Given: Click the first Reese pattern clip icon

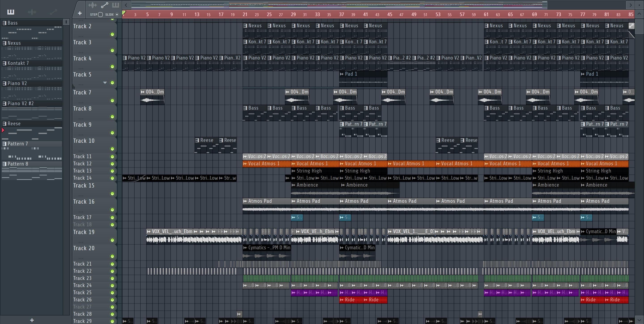Looking at the screenshot, I should tap(197, 140).
